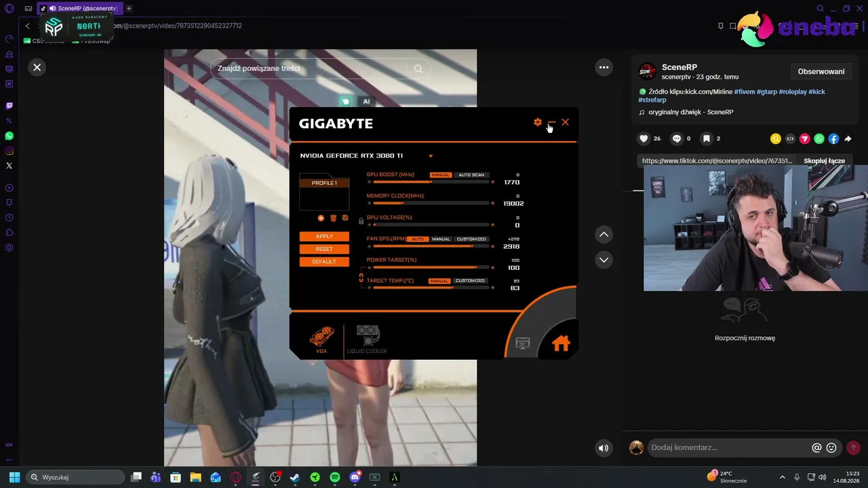This screenshot has height=488, width=868.
Task: Save profile with disk icon
Action: [x=345, y=218]
